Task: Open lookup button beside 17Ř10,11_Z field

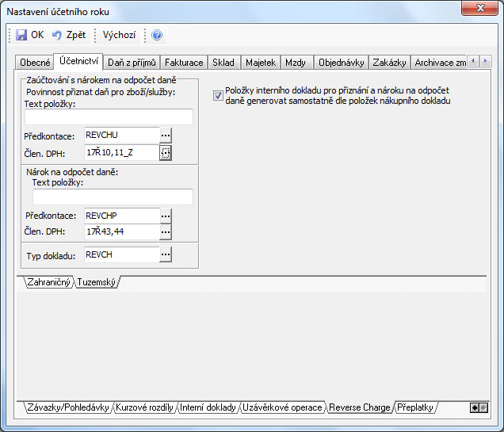Action: [x=166, y=153]
